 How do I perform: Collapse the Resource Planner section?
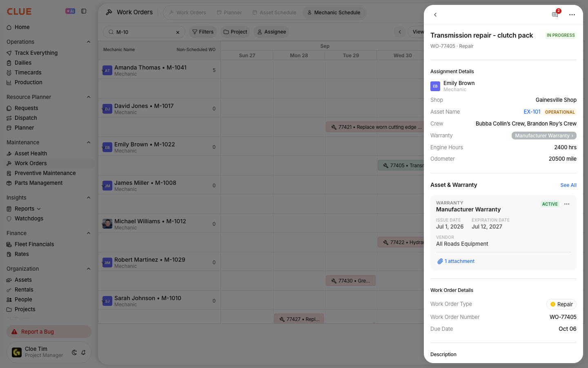tap(89, 97)
